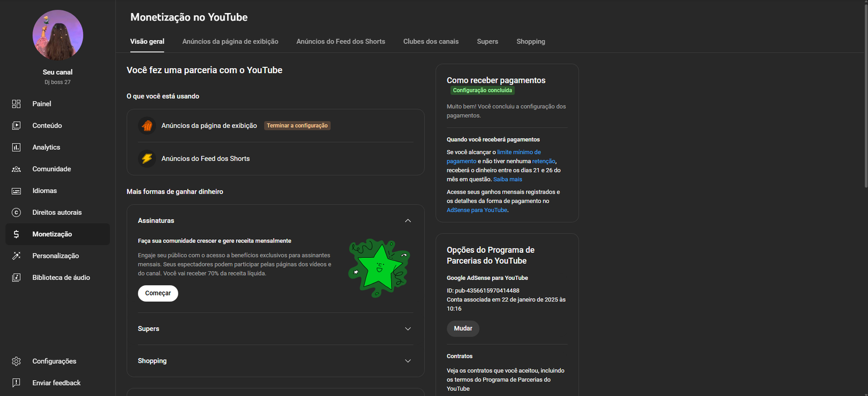
Task: Click the Mudar AdSense button
Action: (463, 329)
